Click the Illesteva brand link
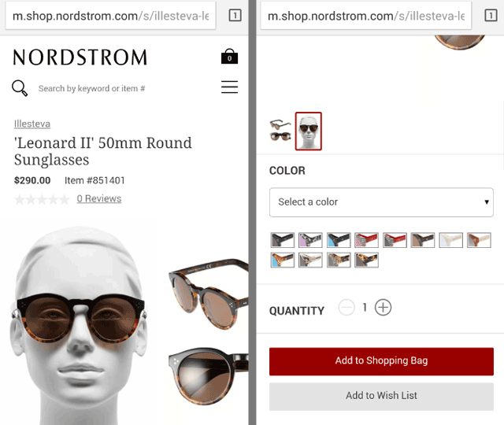The width and height of the screenshot is (504, 425). [32, 124]
